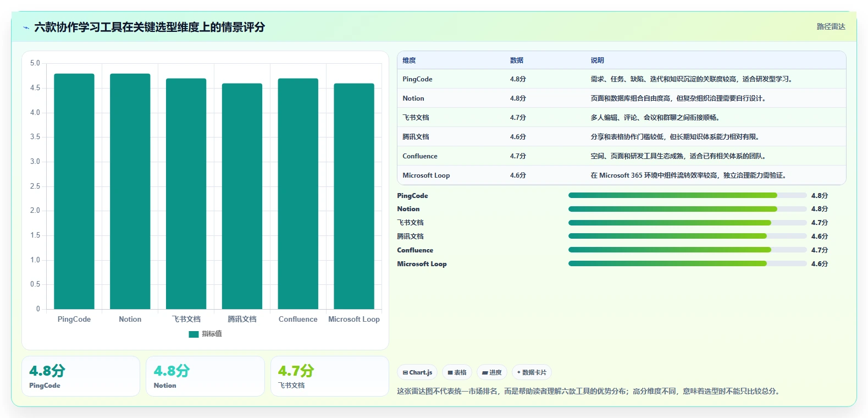Click the Confluence progress bar
This screenshot has width=868, height=418.
click(687, 250)
